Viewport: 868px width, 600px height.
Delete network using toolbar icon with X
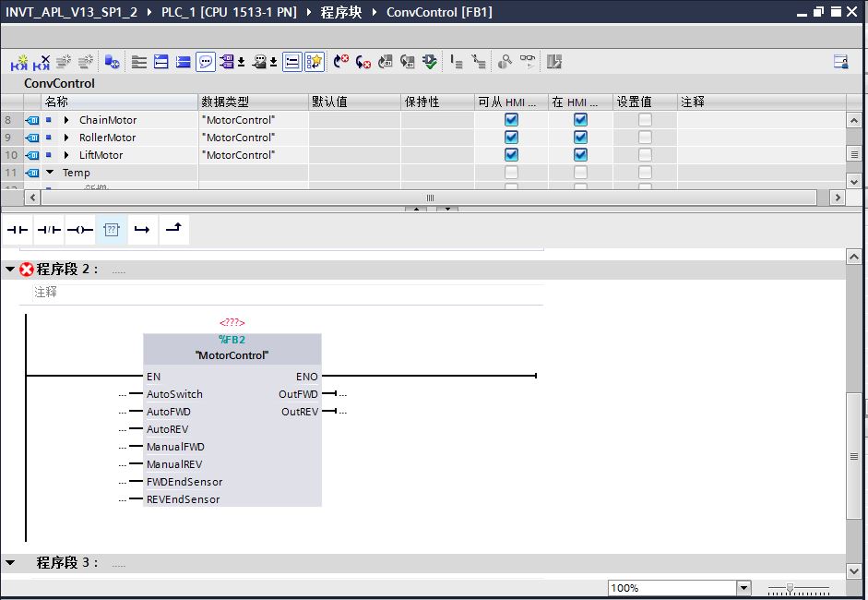pyautogui.click(x=42, y=62)
